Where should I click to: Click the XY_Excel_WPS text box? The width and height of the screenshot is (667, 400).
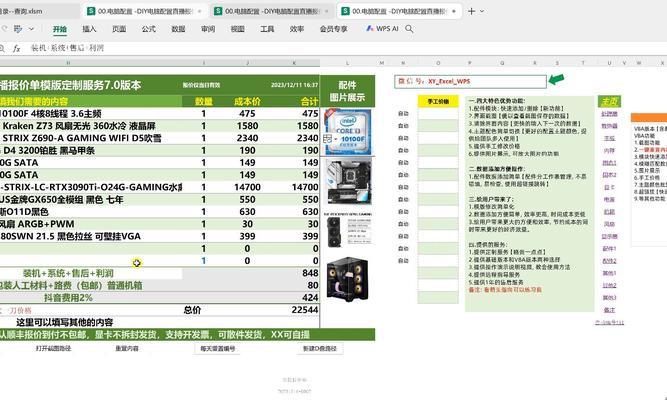point(470,81)
